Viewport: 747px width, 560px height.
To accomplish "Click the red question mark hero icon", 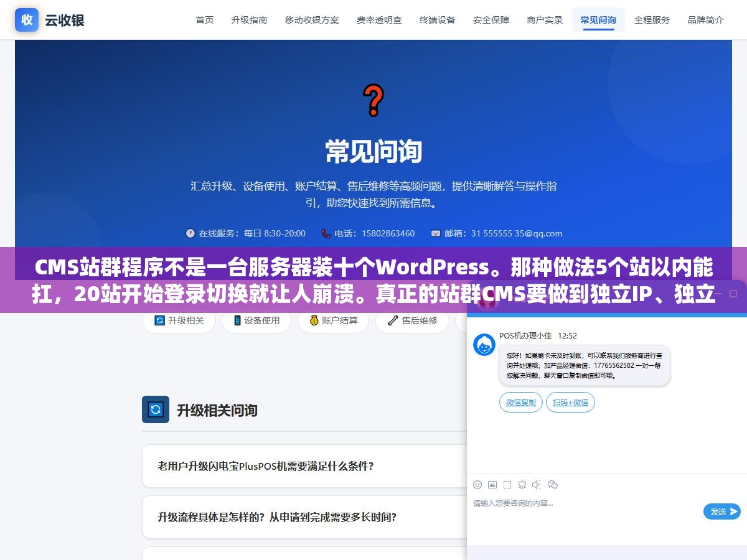I will click(374, 100).
